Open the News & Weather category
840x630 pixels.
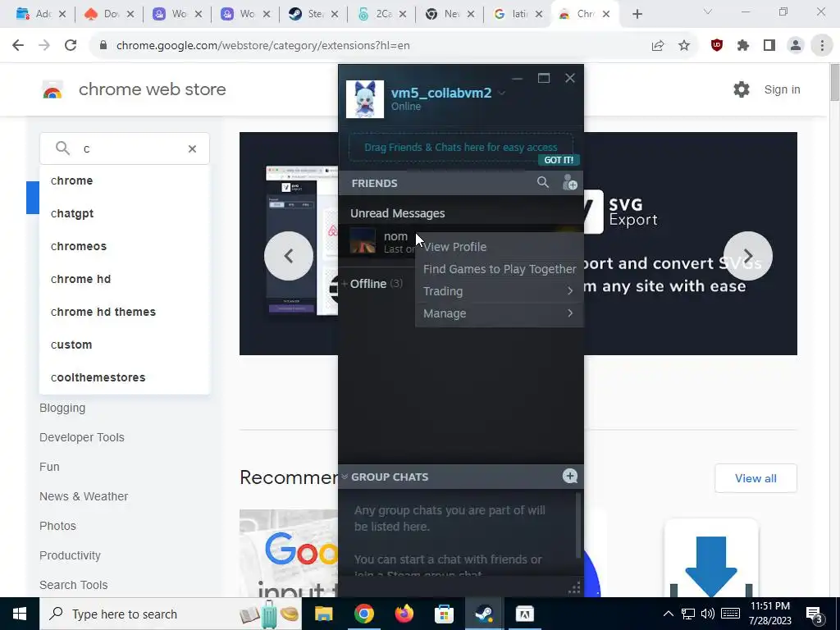point(84,496)
